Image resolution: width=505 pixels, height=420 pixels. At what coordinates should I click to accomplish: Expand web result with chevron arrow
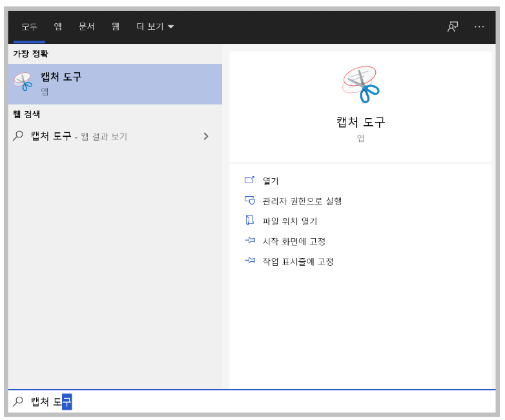(x=206, y=136)
